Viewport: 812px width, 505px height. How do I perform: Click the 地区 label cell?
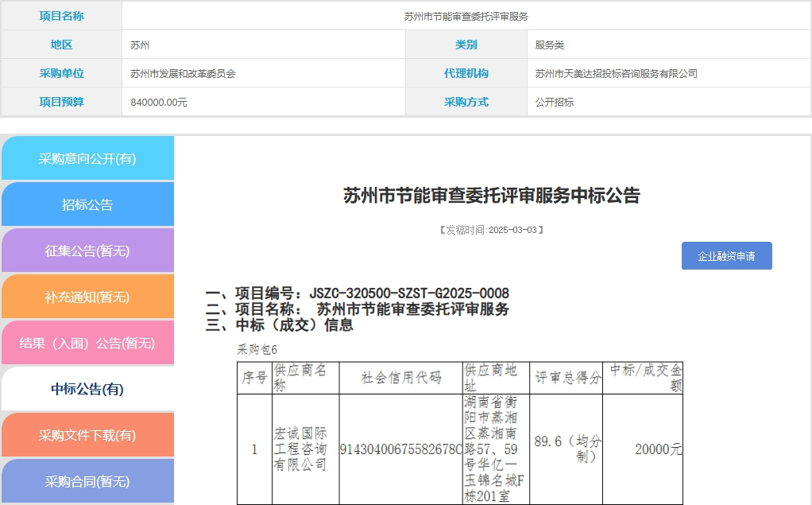click(x=62, y=45)
